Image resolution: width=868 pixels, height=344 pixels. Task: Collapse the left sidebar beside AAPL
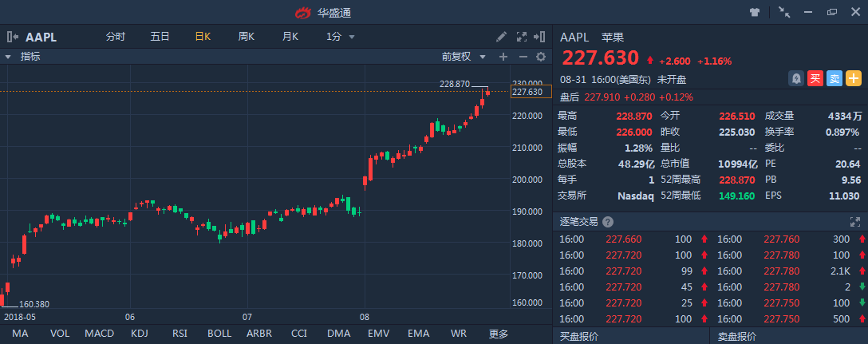13,37
